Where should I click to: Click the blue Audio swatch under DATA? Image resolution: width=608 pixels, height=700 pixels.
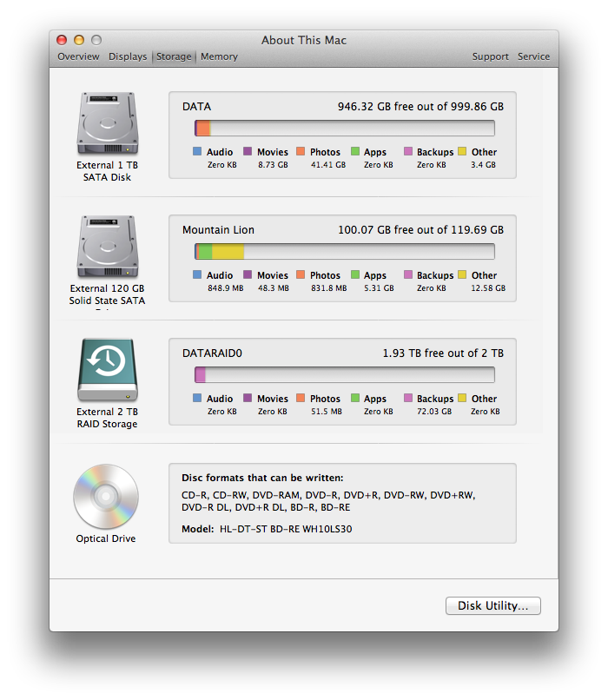click(197, 152)
